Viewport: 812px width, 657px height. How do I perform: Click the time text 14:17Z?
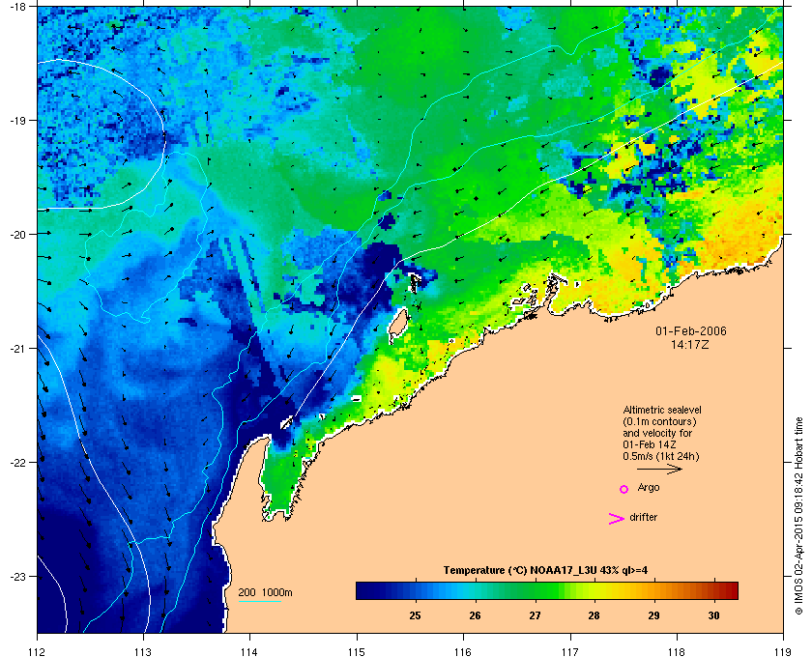click(690, 344)
